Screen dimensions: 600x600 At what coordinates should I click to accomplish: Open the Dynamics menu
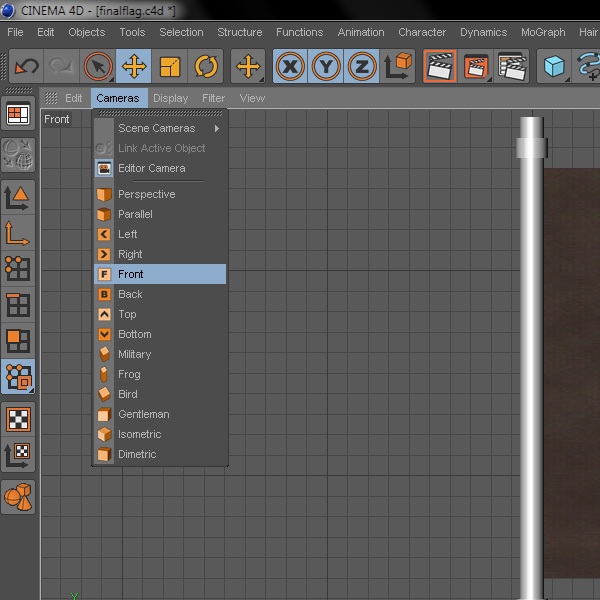484,32
